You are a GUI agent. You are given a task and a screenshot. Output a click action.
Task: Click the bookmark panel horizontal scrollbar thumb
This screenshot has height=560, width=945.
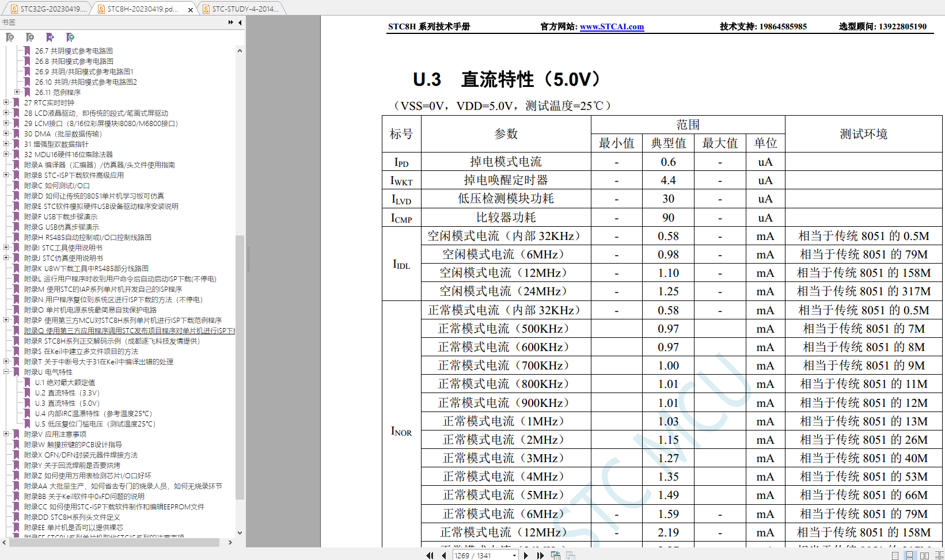coord(113,542)
